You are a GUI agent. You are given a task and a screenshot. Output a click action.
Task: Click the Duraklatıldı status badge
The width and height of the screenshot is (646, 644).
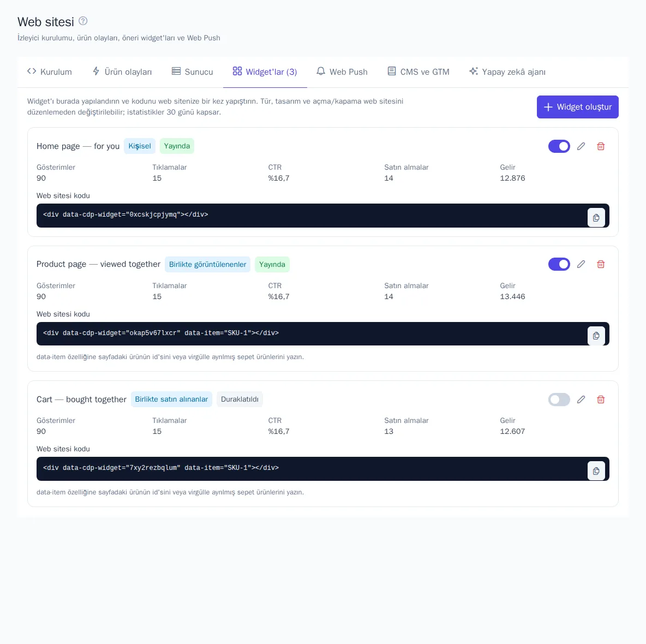240,399
